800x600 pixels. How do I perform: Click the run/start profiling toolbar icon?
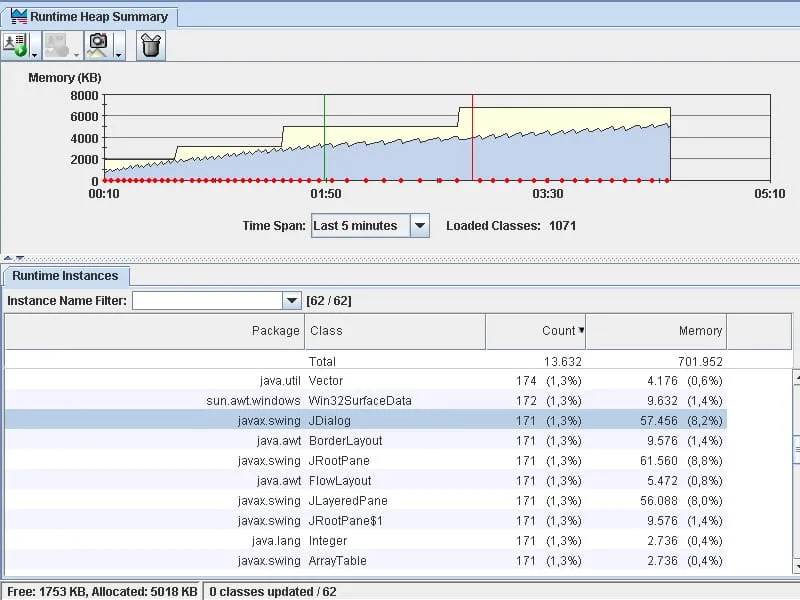coord(15,45)
